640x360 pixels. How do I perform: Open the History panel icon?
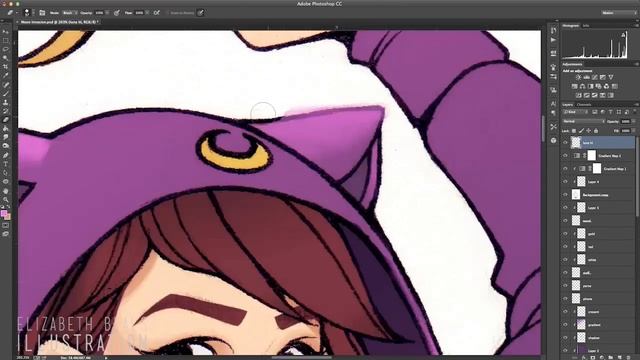553,31
